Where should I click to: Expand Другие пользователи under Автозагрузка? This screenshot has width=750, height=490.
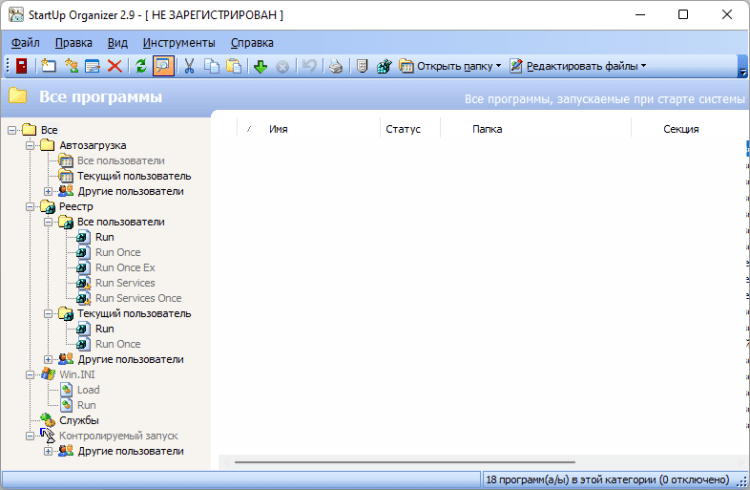pos(48,191)
